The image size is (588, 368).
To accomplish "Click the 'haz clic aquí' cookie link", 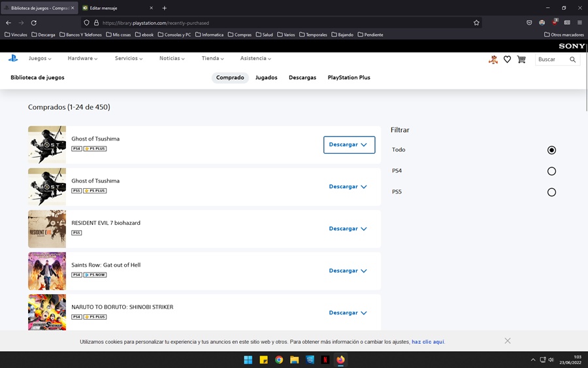I will tap(428, 342).
